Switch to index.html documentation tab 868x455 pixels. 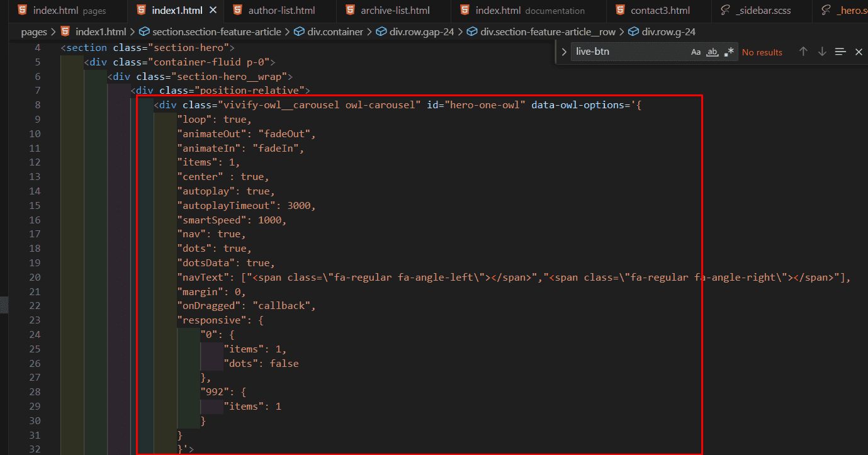coord(530,10)
